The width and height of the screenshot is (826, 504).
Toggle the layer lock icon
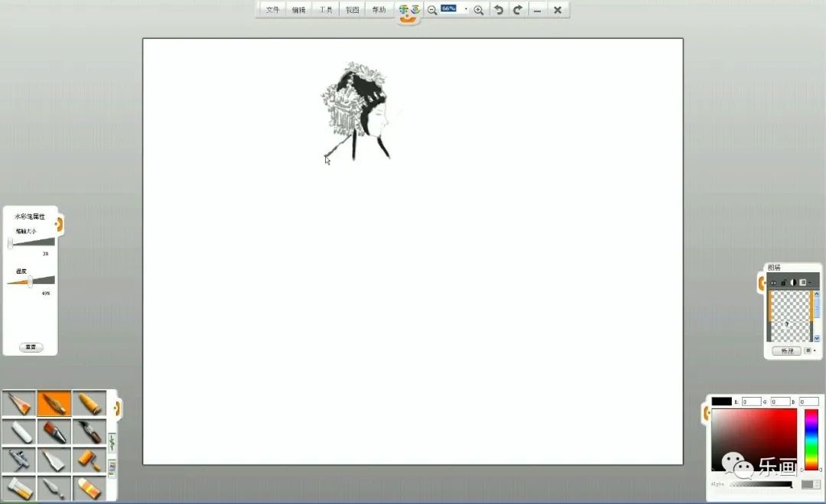point(783,282)
